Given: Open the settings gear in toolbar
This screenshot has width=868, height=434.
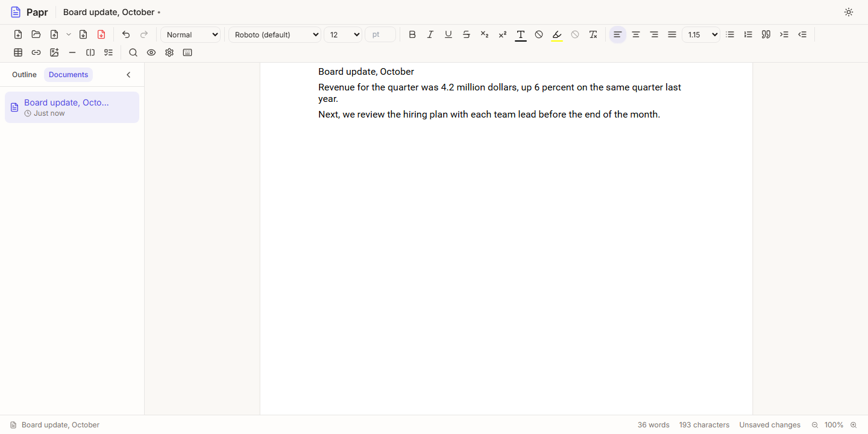Looking at the screenshot, I should pyautogui.click(x=169, y=52).
